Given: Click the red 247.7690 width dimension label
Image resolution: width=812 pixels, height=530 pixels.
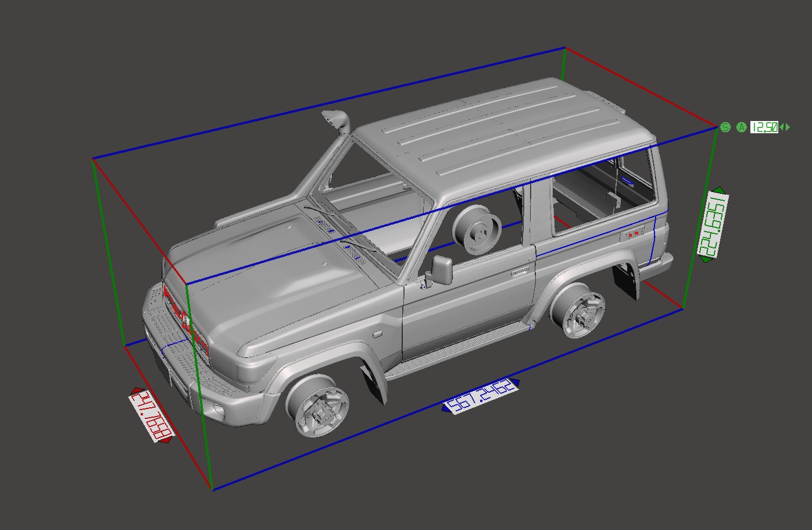Looking at the screenshot, I should [151, 416].
